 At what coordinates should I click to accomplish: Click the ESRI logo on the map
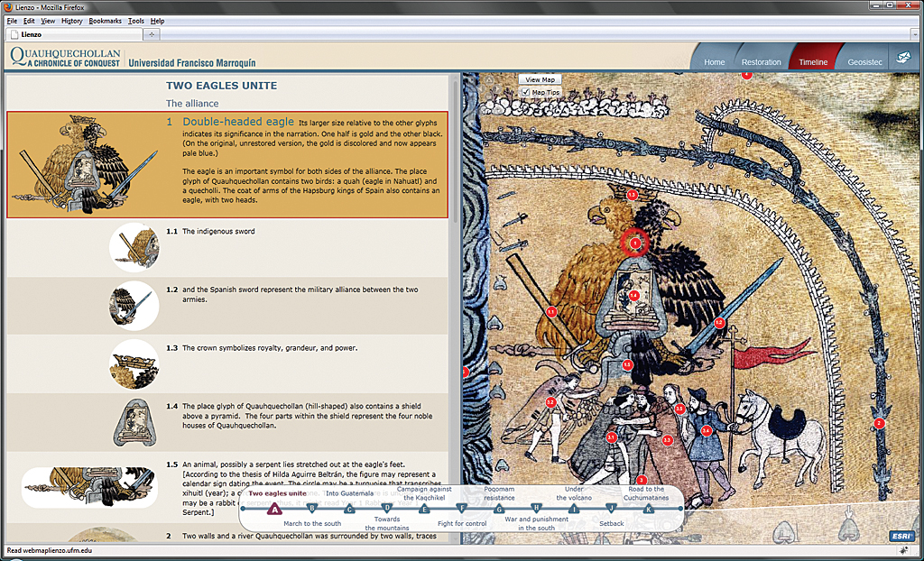click(901, 536)
